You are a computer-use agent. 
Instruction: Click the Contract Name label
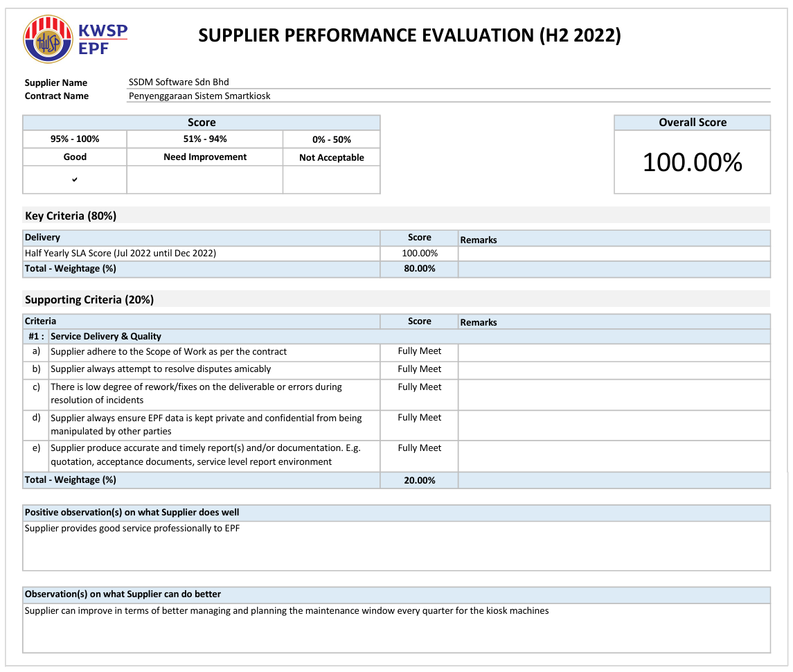coord(57,96)
